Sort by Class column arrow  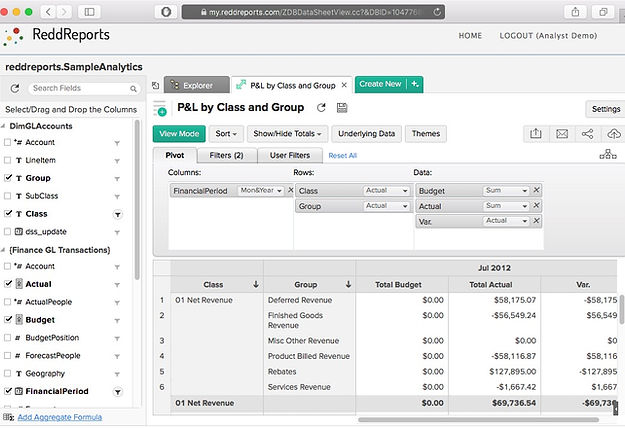coord(256,284)
